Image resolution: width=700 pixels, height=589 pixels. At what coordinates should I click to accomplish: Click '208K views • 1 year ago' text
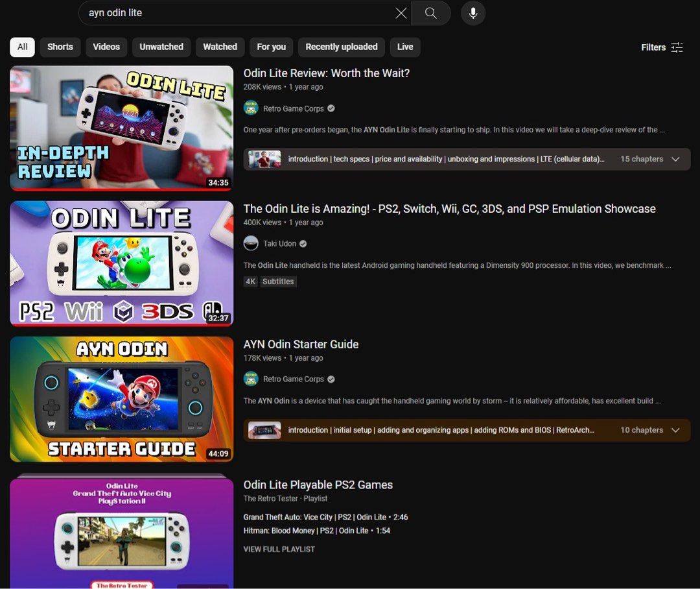[x=283, y=87]
